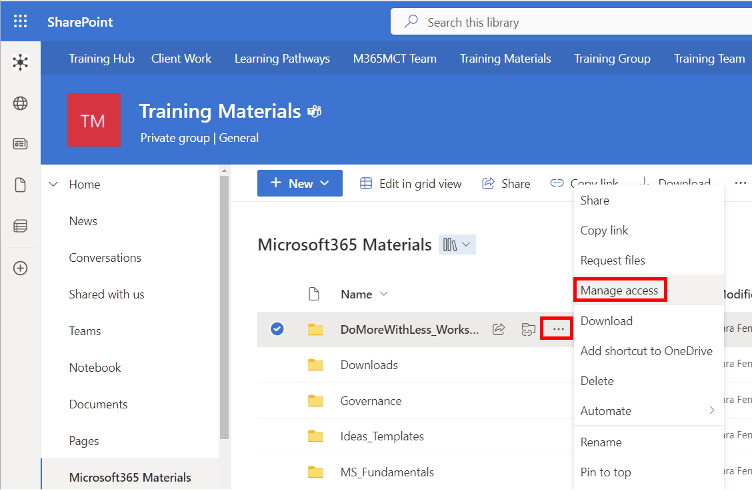Click the DoMoreWithLess_Works folder icon

tap(316, 329)
